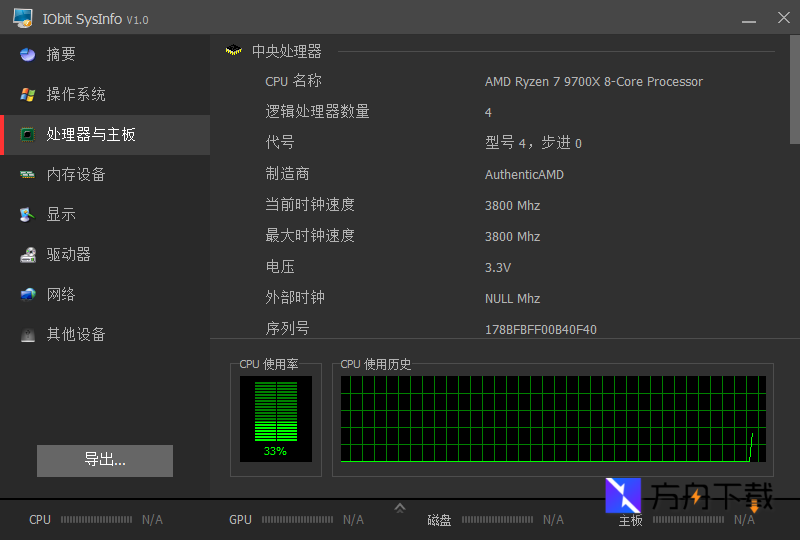Click the 序列号 label

tap(287, 328)
